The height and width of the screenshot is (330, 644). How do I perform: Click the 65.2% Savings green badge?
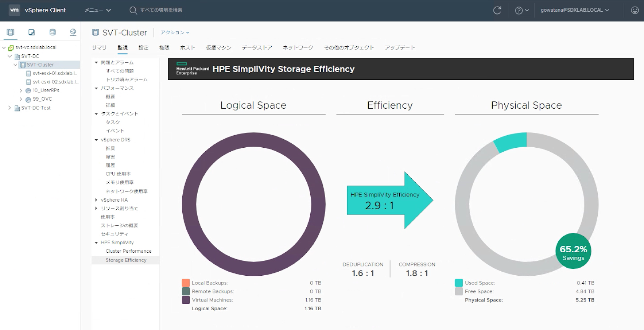coord(573,251)
